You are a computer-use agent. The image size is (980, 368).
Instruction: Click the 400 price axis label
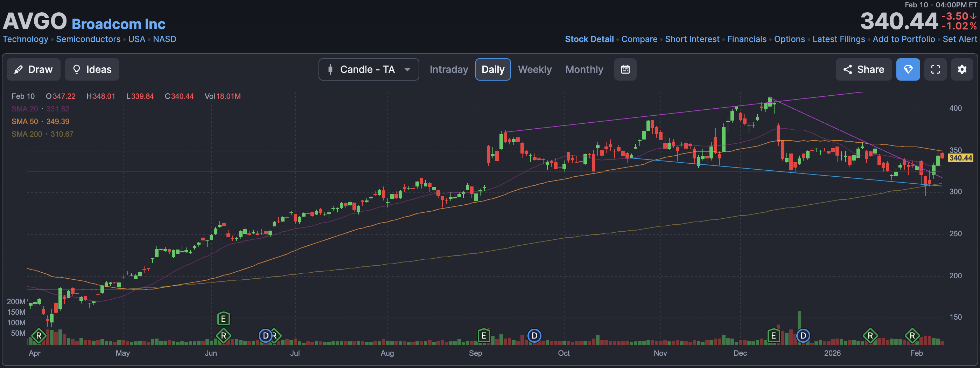955,108
